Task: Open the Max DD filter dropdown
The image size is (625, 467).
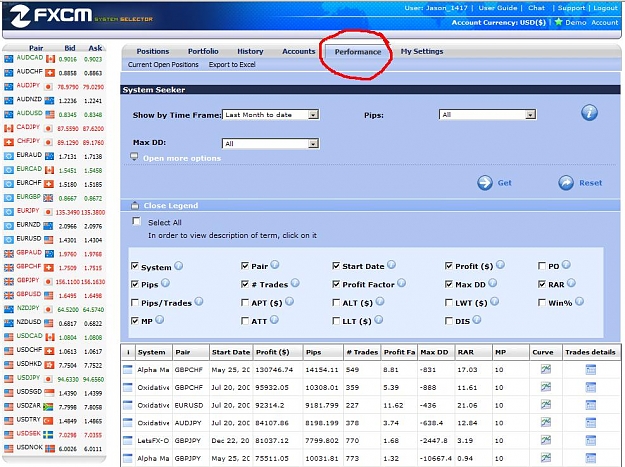Action: (270, 143)
